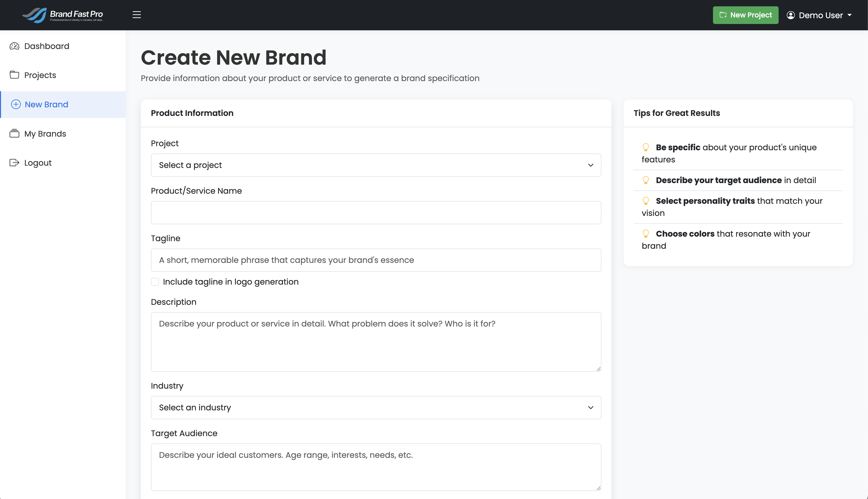Click the Brand Fast Pro logo

click(x=63, y=15)
